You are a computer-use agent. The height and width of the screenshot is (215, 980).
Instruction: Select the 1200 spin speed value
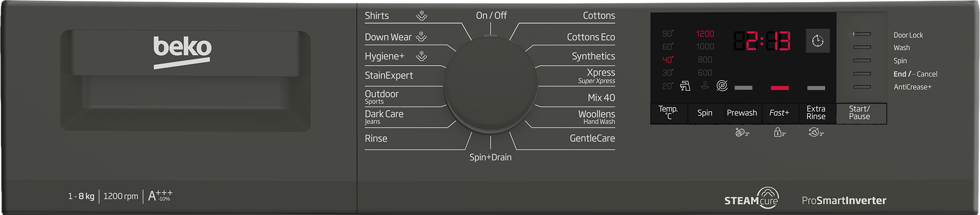click(x=705, y=34)
